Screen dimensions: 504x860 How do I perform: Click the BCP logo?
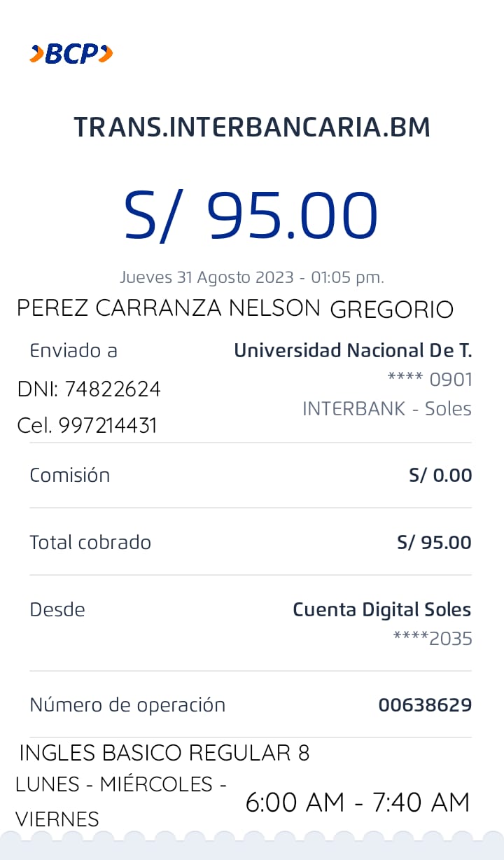71,54
